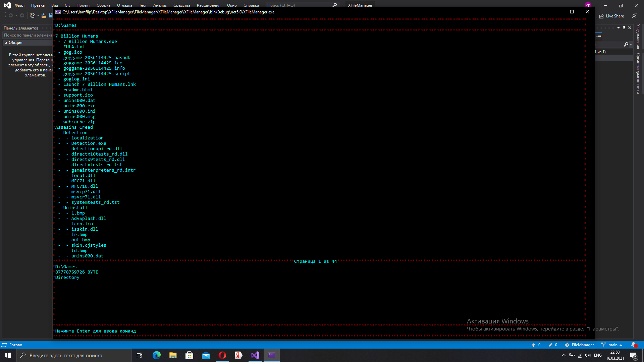
Task: Click the new project toolbar icon
Action: (33, 15)
